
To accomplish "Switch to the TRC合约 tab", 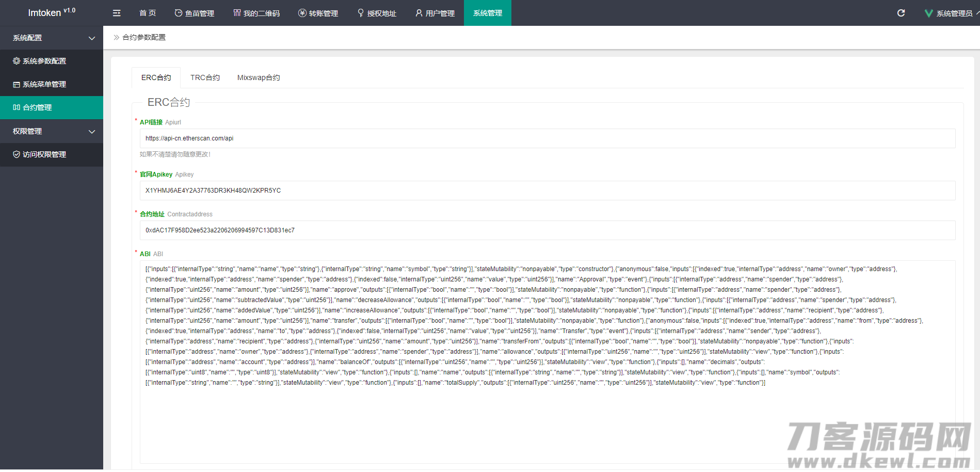I will pyautogui.click(x=205, y=77).
